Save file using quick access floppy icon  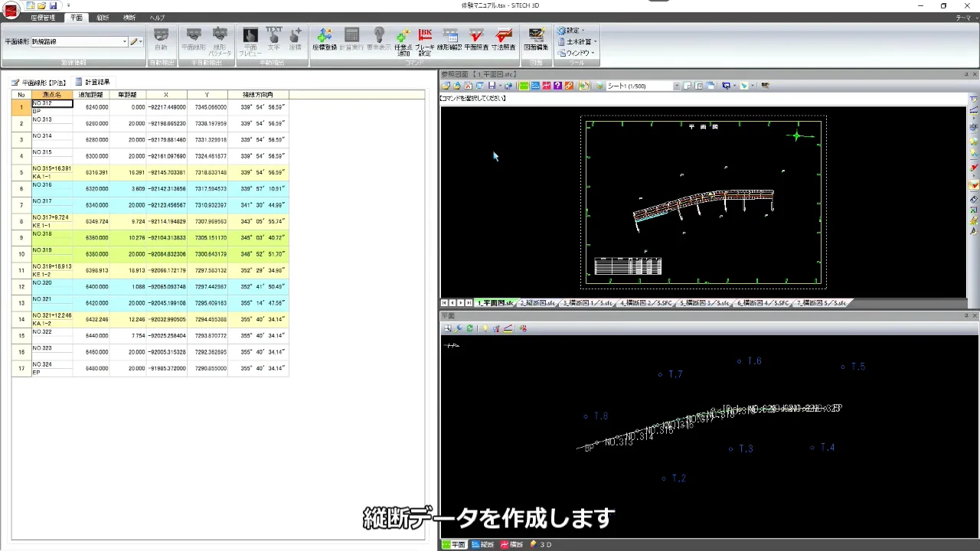point(53,5)
